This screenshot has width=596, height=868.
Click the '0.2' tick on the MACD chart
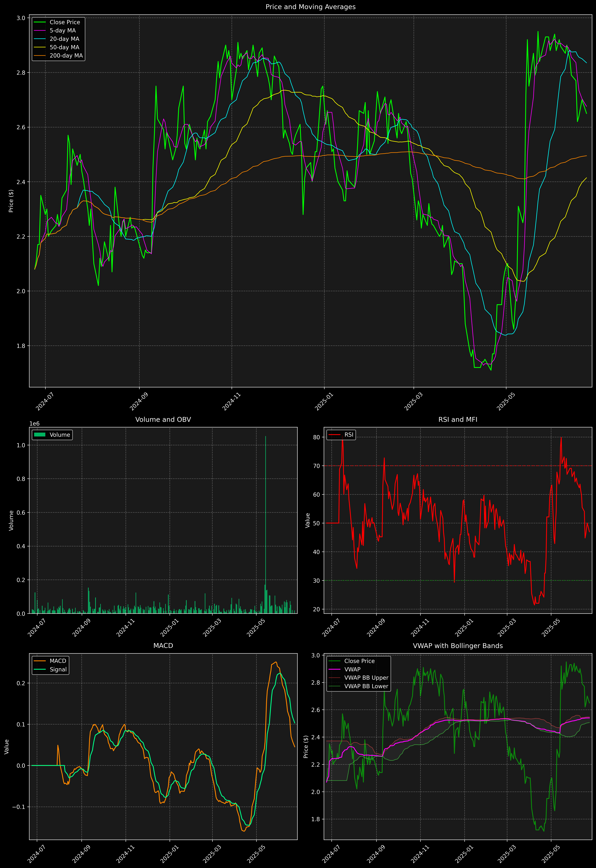click(21, 683)
